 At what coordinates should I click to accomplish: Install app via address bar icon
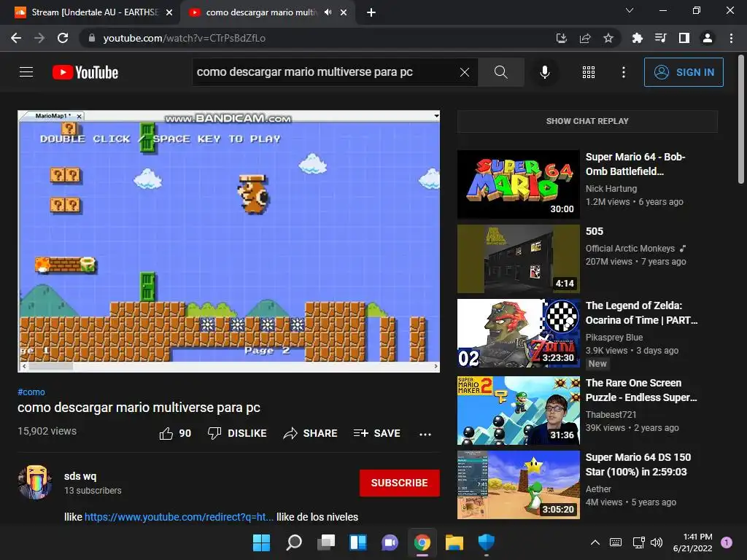562,38
